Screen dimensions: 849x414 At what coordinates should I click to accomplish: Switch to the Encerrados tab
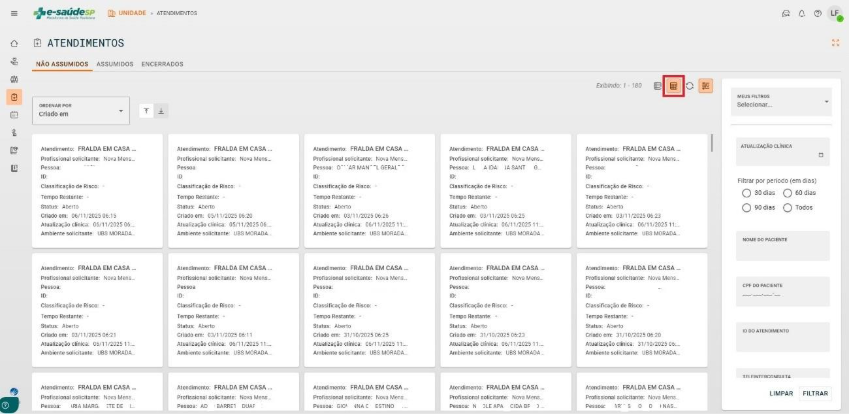[162, 64]
